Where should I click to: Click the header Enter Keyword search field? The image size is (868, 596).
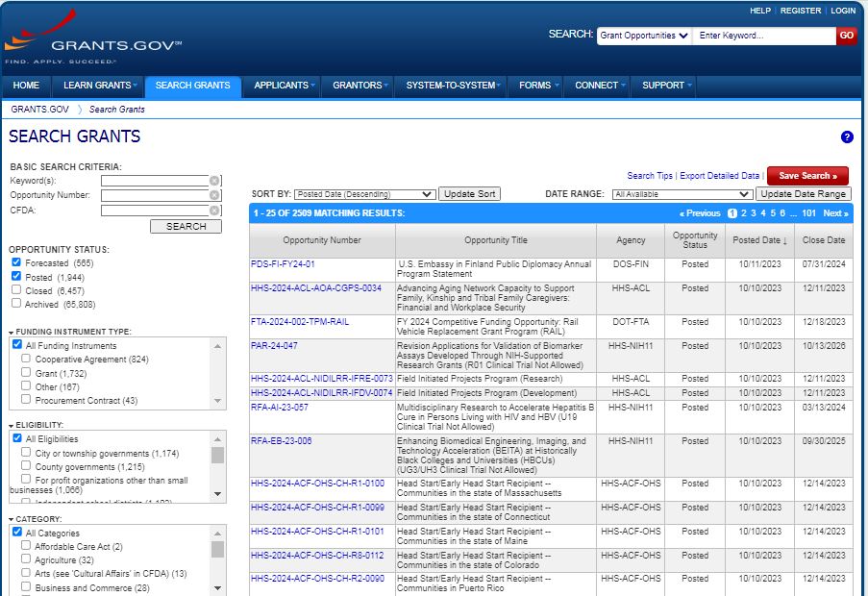[763, 36]
